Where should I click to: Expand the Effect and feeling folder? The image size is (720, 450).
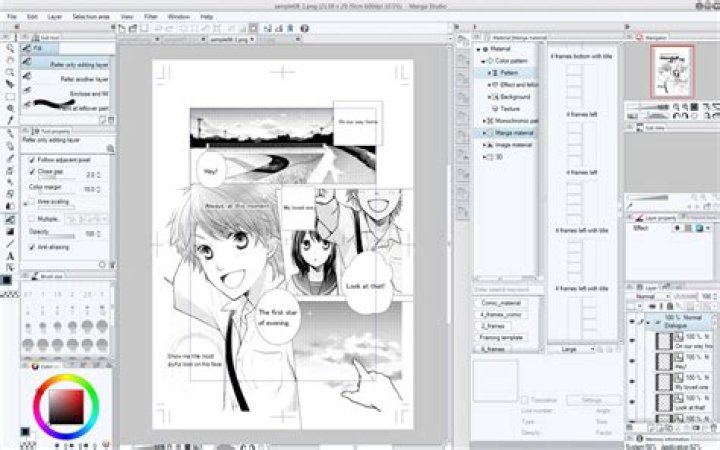pos(489,85)
